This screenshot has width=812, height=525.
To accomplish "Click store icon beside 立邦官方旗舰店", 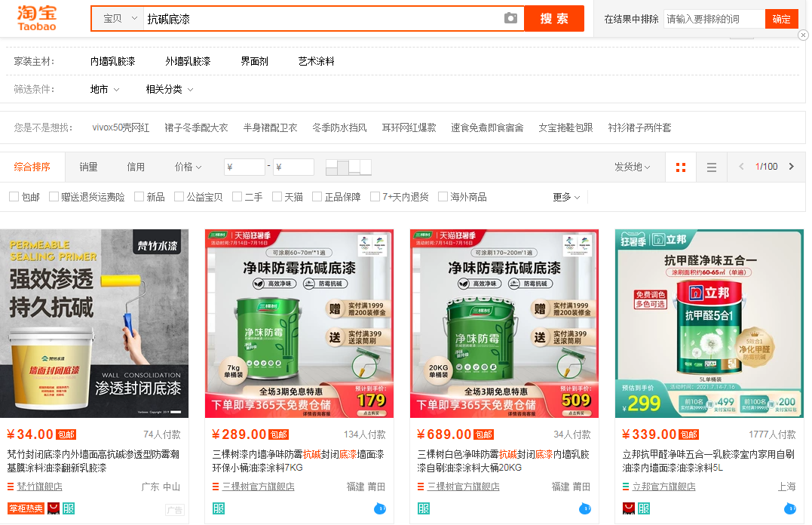I will [626, 487].
